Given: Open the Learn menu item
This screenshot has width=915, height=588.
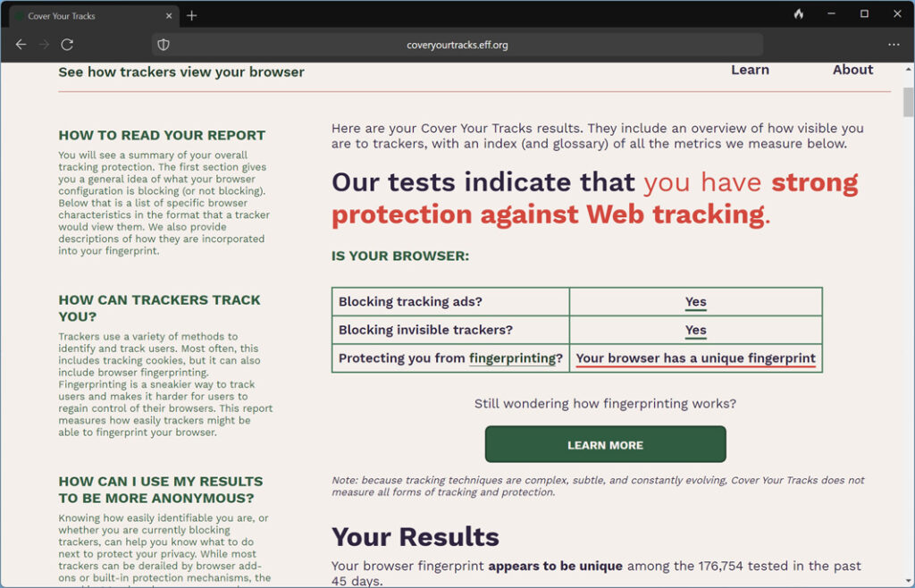Looking at the screenshot, I should click(x=750, y=70).
